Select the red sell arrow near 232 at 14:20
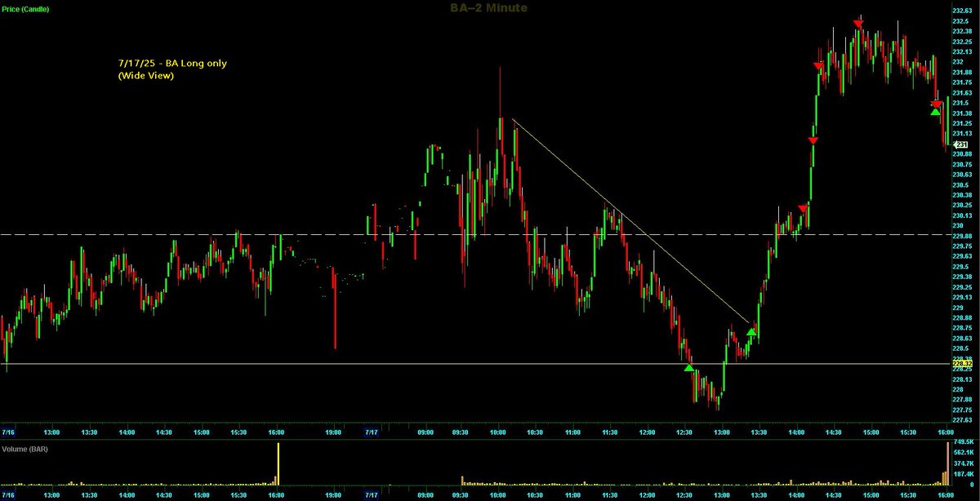Screen dimensions: 980x501 tap(818, 66)
